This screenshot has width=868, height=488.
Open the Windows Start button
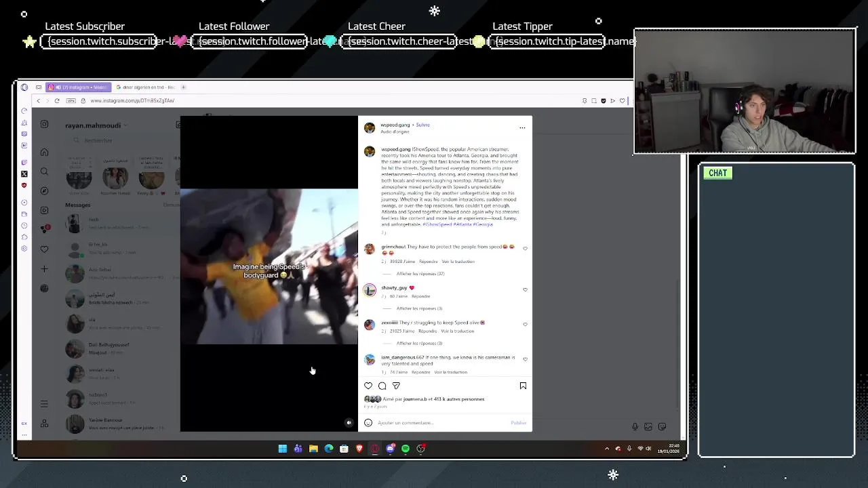283,449
